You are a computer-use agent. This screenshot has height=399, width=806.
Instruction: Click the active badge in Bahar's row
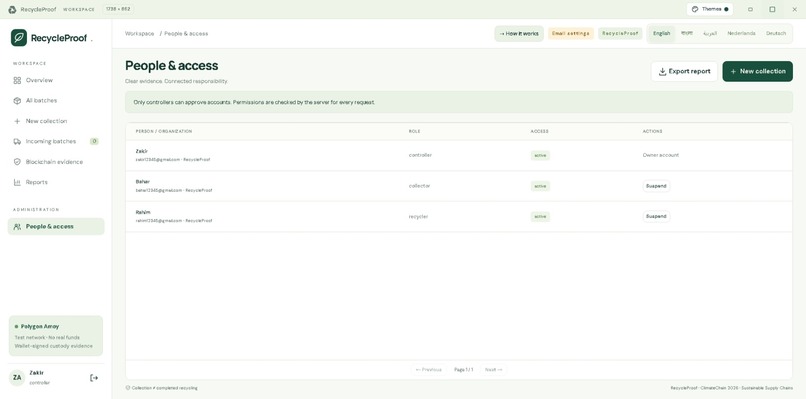(540, 186)
